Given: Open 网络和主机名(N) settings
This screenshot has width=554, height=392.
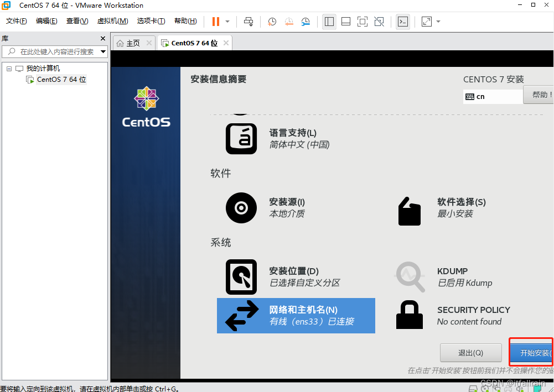Looking at the screenshot, I should point(296,316).
